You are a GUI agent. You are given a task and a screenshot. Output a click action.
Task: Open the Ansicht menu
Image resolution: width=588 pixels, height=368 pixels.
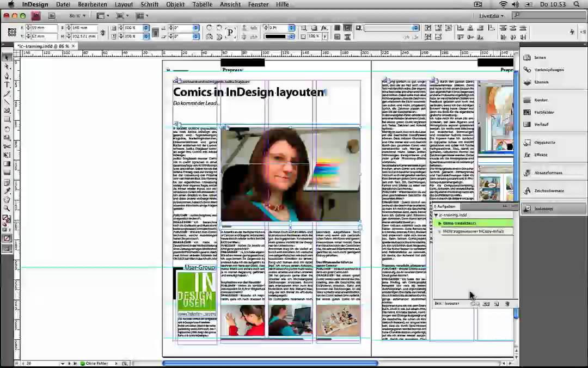tap(230, 4)
